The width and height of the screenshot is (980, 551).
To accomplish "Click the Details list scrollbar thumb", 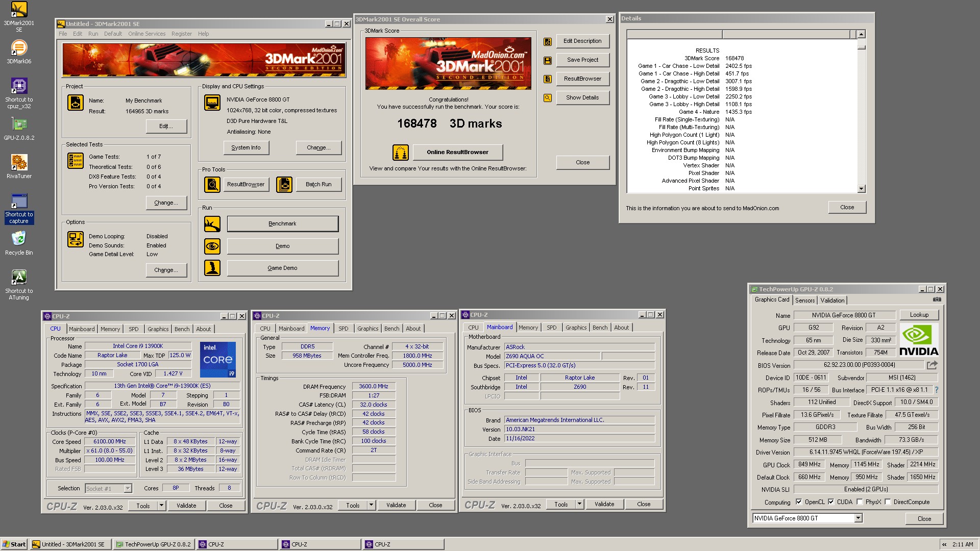I will coord(862,47).
